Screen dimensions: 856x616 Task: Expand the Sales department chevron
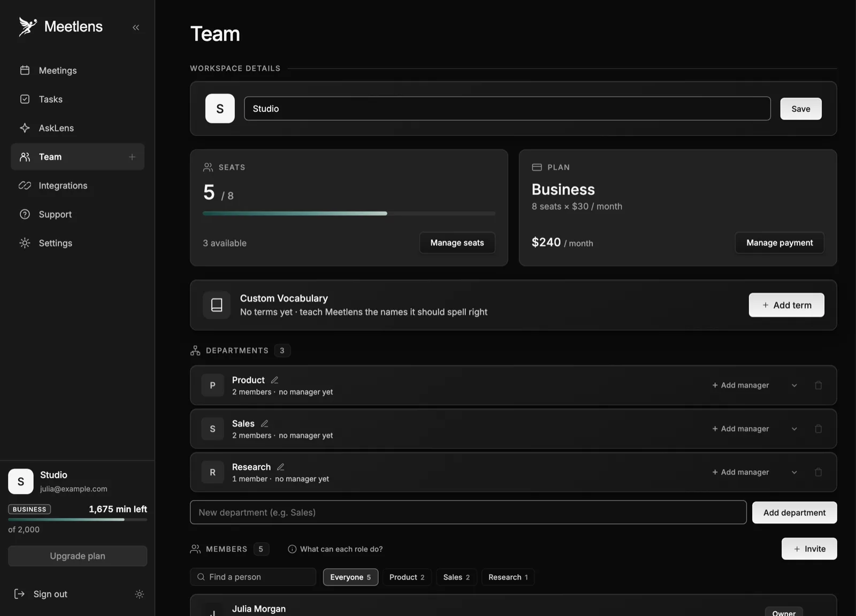(794, 429)
